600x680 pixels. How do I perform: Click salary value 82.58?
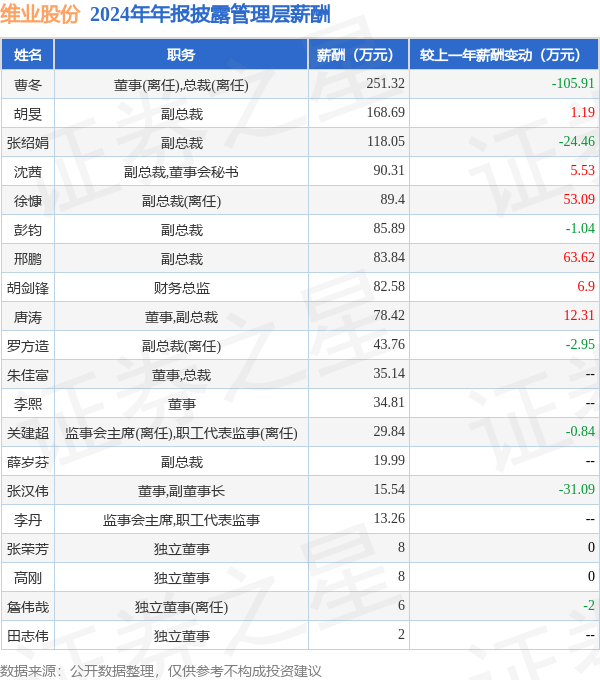click(x=389, y=287)
